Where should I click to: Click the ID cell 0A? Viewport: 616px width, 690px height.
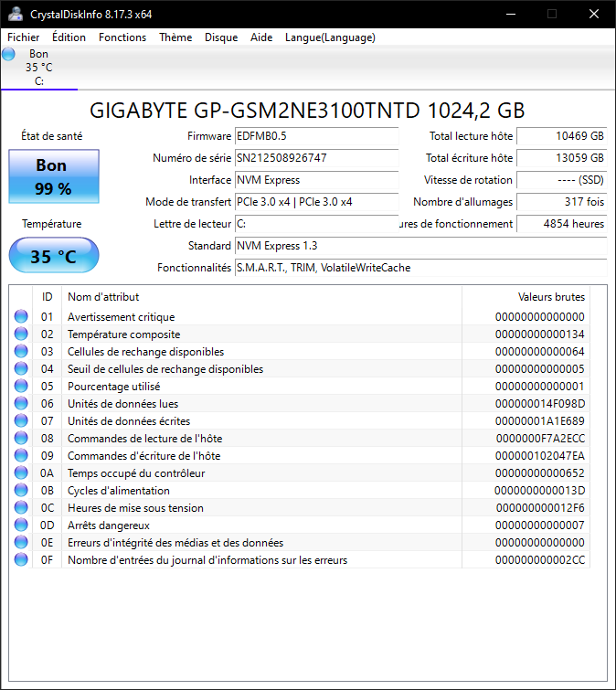(x=47, y=473)
